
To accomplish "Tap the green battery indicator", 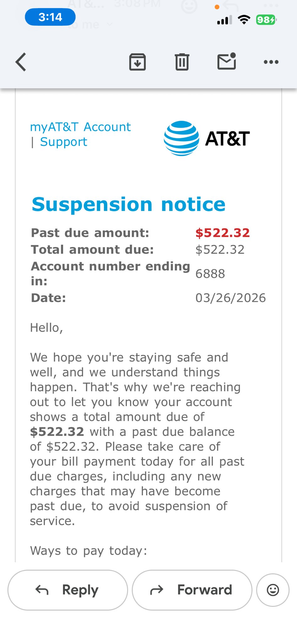I will tap(266, 20).
